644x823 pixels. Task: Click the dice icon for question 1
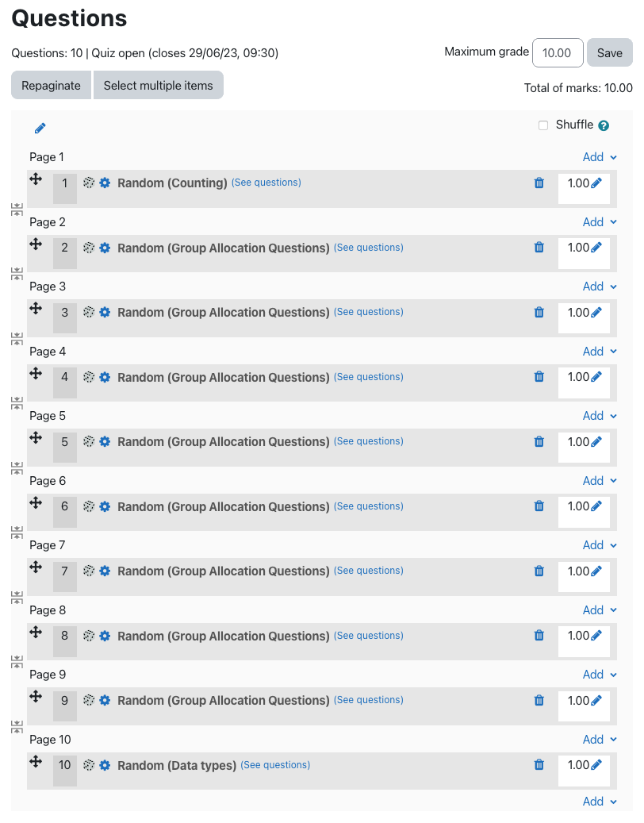coord(88,183)
